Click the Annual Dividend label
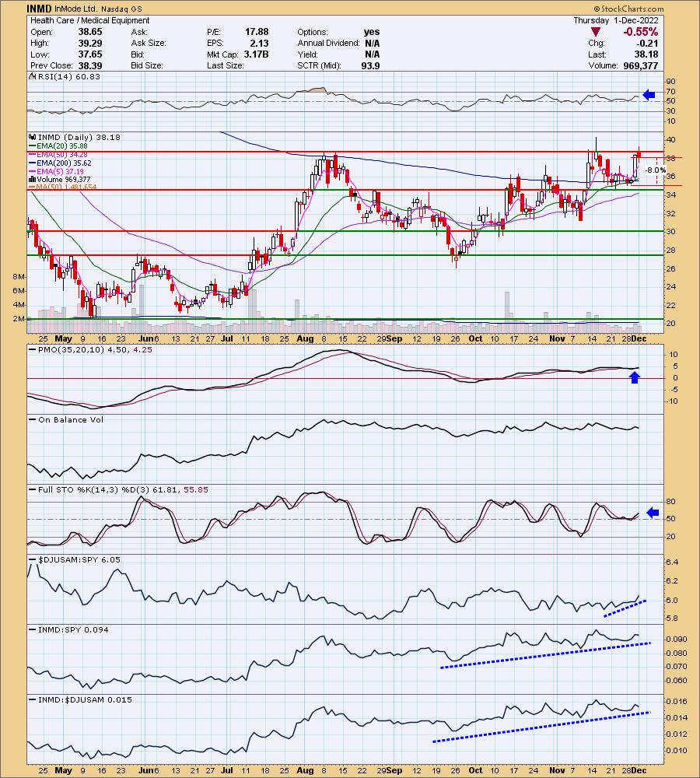700x778 pixels. 328,43
